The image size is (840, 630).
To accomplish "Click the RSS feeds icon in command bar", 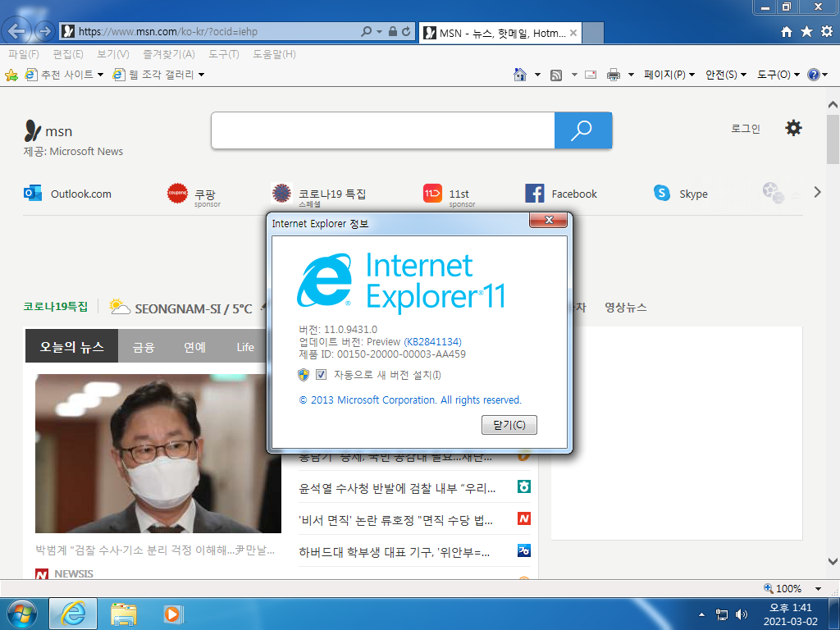I will click(x=557, y=75).
